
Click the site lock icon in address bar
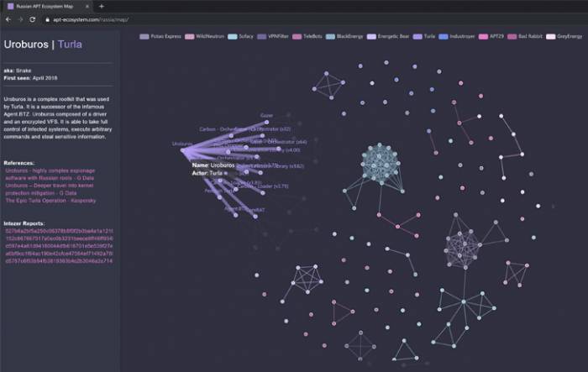click(x=47, y=18)
